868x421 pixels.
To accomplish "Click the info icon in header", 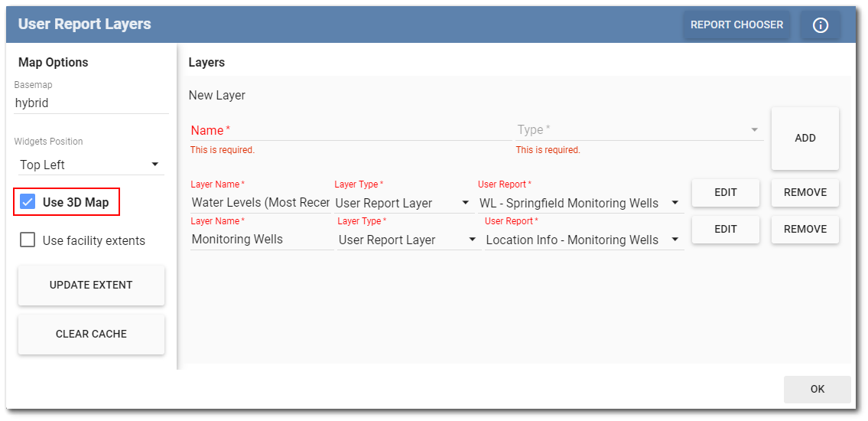I will point(820,25).
